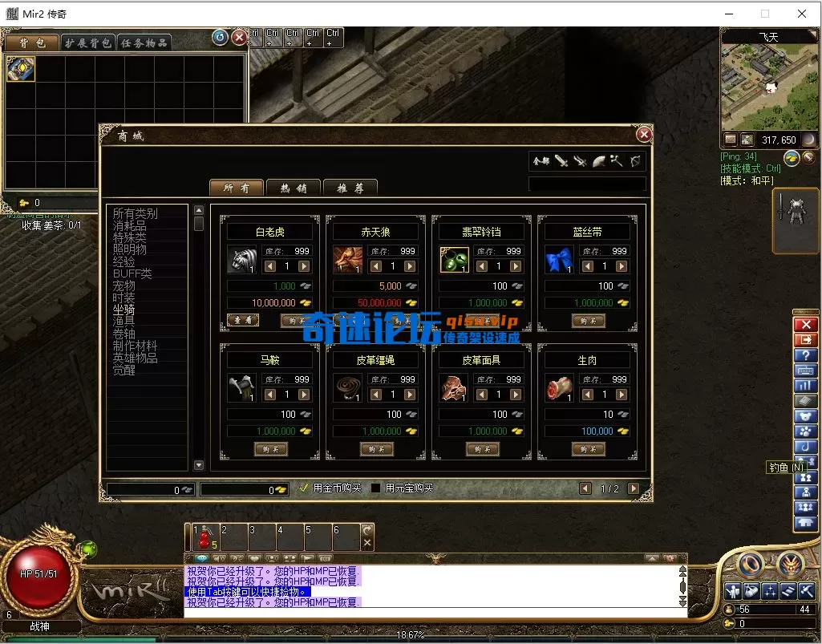Select the fan weapon category icon
This screenshot has width=822, height=644.
[599, 162]
